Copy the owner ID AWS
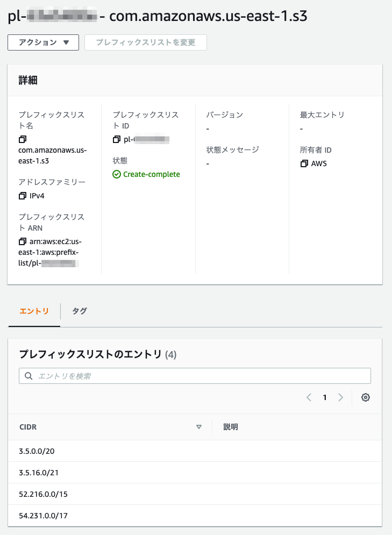This screenshot has width=392, height=535. (x=304, y=164)
